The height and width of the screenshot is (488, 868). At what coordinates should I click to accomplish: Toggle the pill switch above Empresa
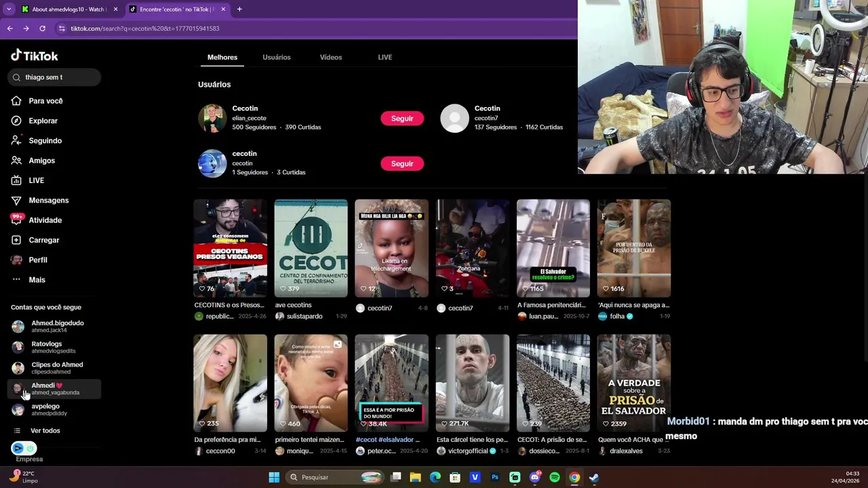[x=24, y=448]
